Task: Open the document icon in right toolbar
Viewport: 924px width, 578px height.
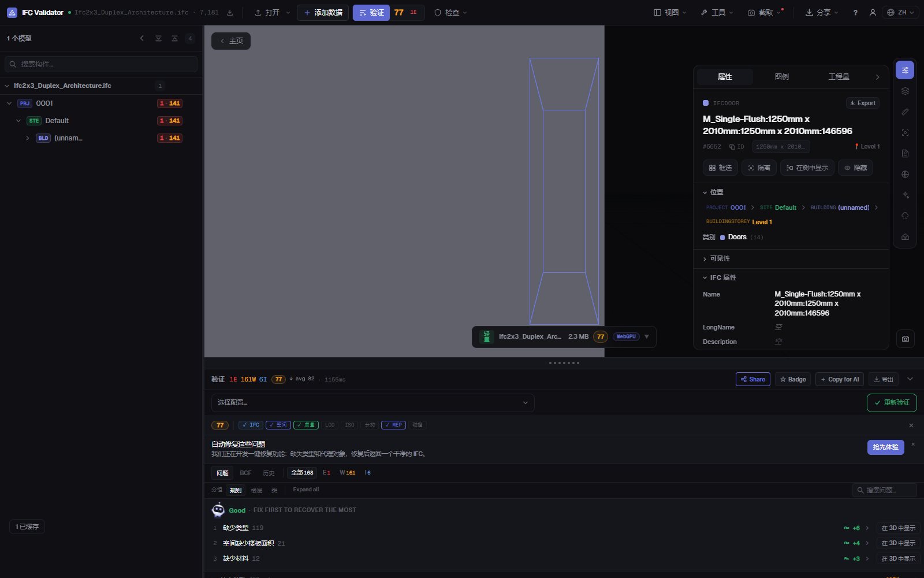Action: (905, 154)
